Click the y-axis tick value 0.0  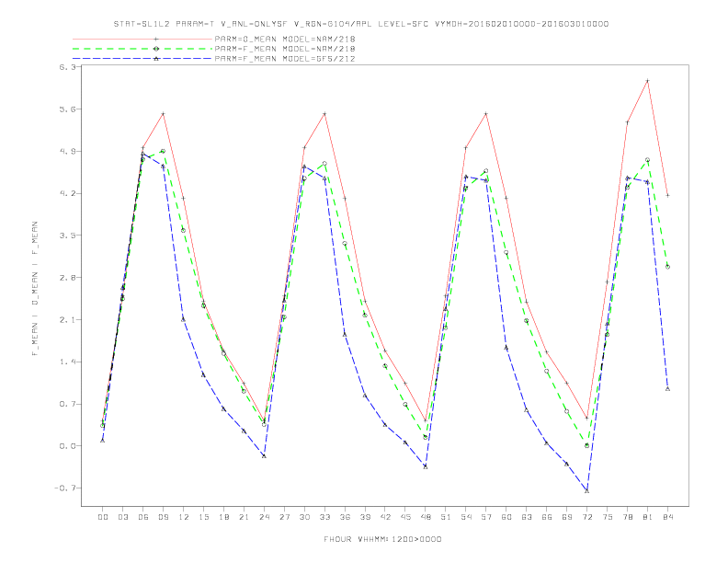tap(66, 446)
